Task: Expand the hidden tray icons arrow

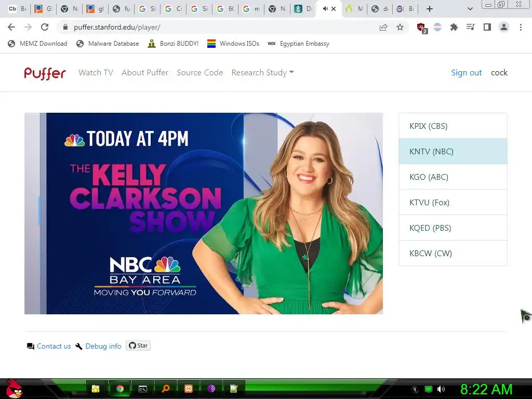Action: (x=415, y=390)
